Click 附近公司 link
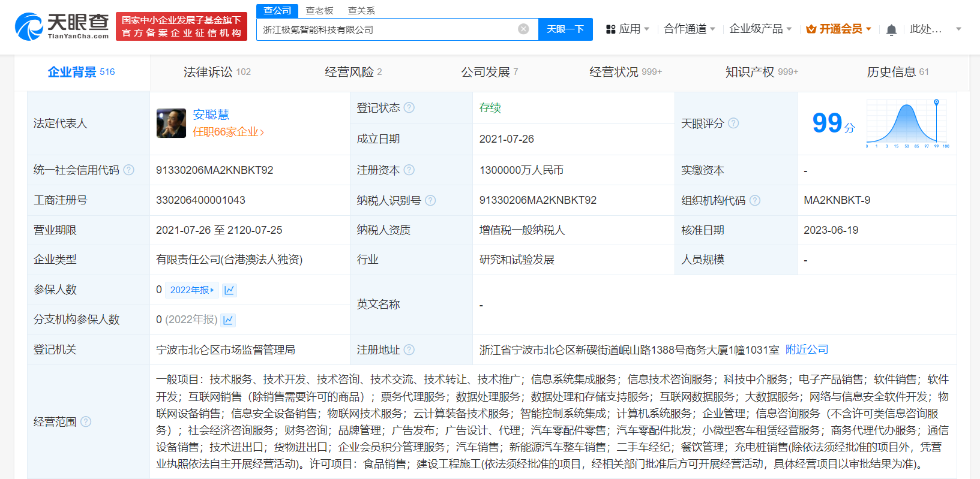 coord(807,350)
